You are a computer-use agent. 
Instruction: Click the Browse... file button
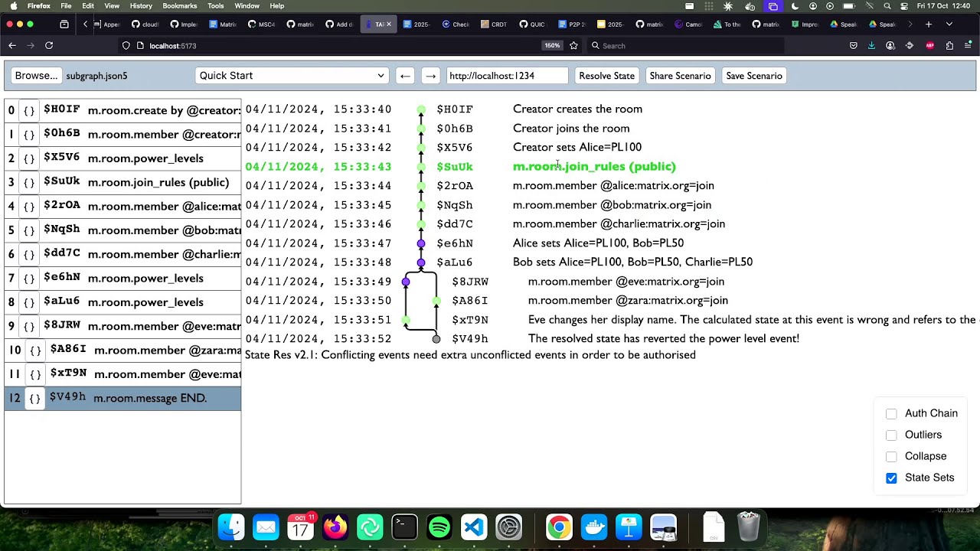[x=36, y=76]
